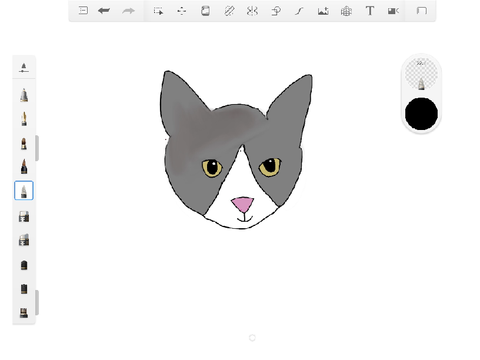Enable the predictive stroke curve tool

299,11
